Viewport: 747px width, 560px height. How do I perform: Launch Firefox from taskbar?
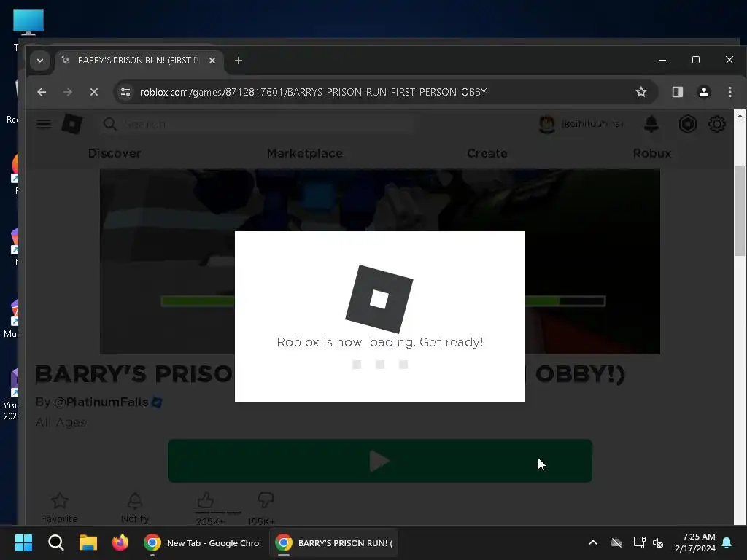tap(120, 542)
